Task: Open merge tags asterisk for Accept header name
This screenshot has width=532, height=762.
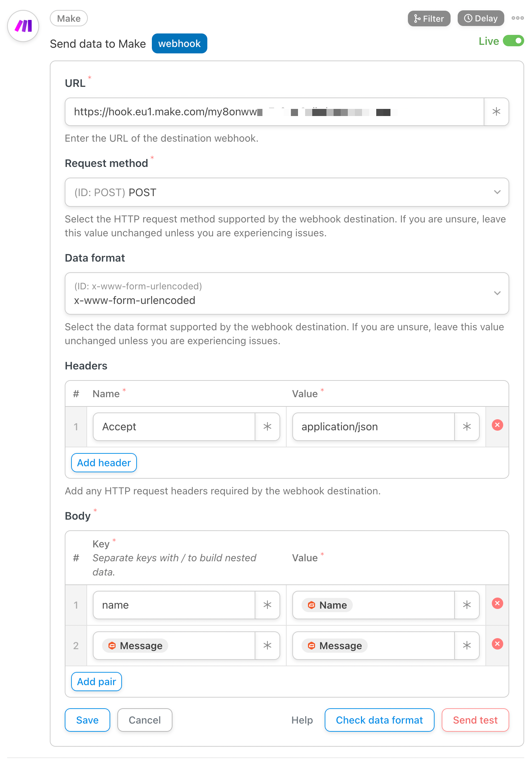Action: 267,426
